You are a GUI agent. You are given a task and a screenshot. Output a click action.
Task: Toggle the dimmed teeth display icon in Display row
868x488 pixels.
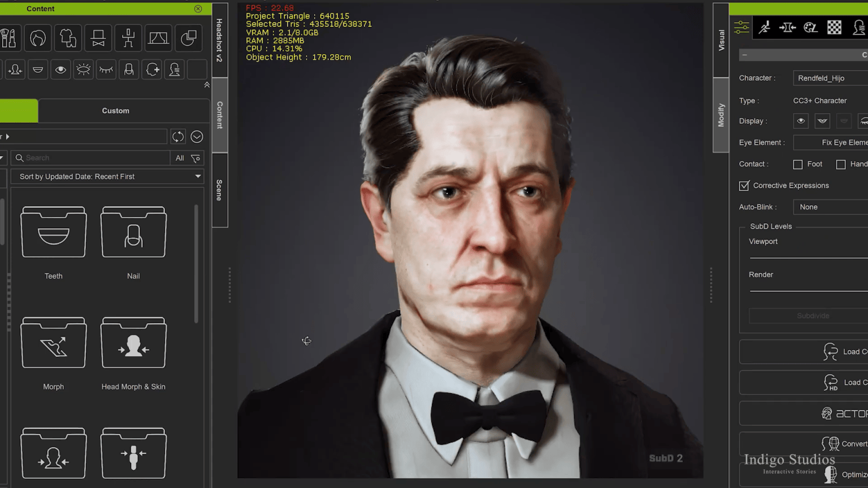tap(844, 121)
